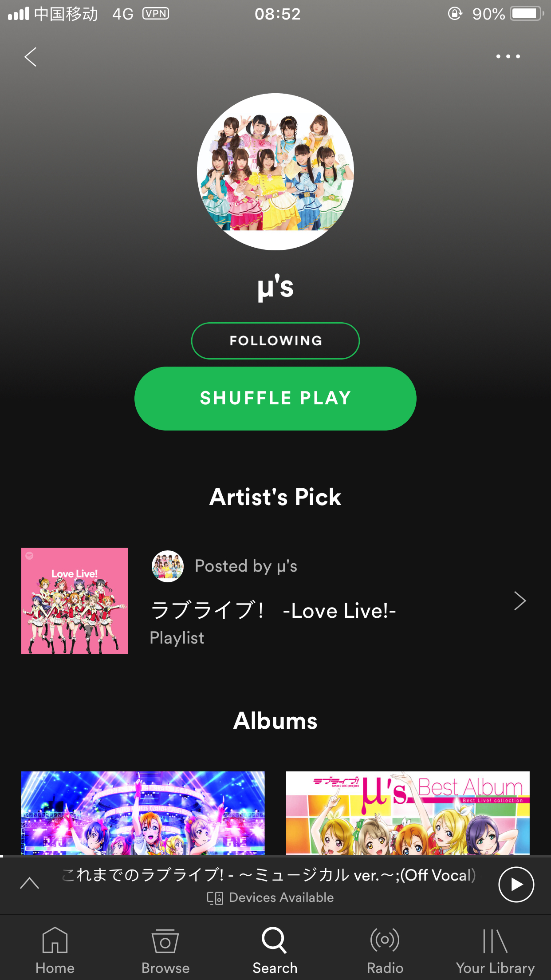Click the devices icon in now playing bar
Screen dimensions: 551x980
(x=215, y=898)
